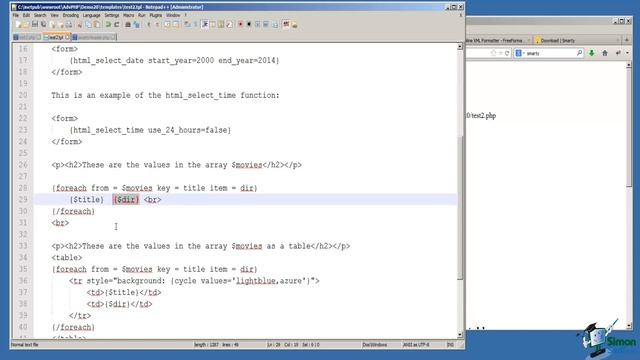
Task: Open Find with the binoculars icon
Action: point(128,24)
